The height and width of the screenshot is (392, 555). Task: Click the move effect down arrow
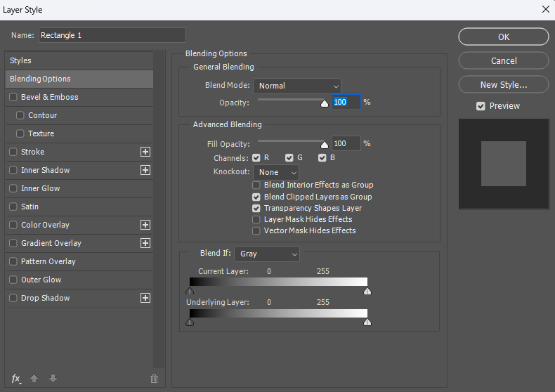53,379
